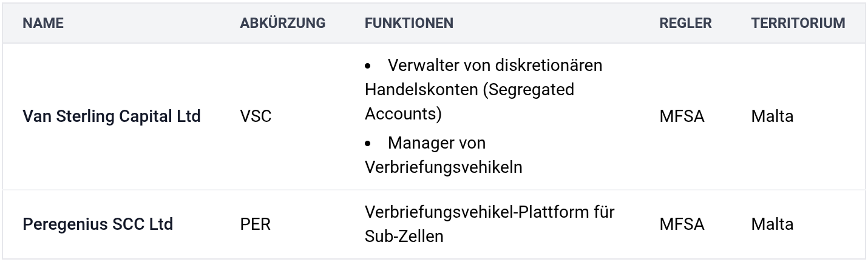Select the FUNKTIONEN column header

click(409, 23)
